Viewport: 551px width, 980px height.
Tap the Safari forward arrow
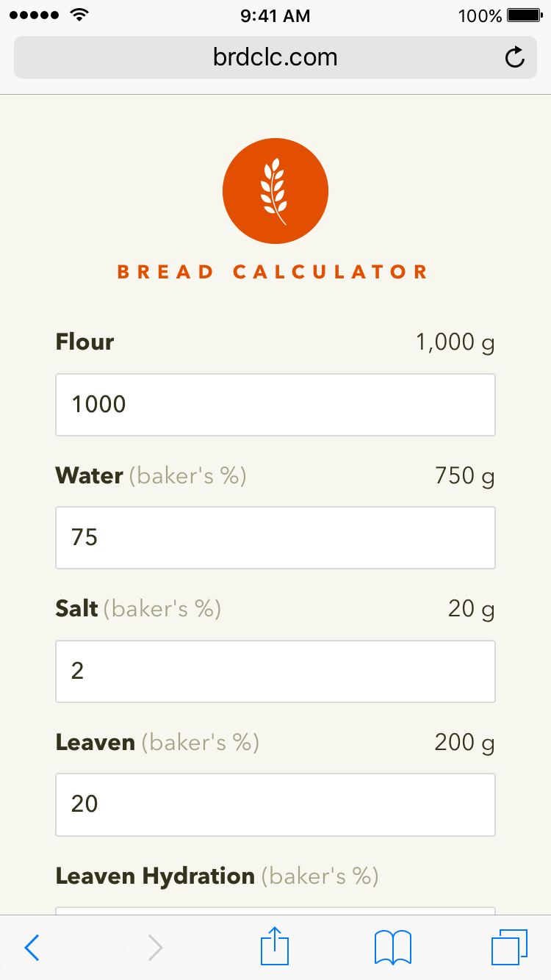point(155,948)
